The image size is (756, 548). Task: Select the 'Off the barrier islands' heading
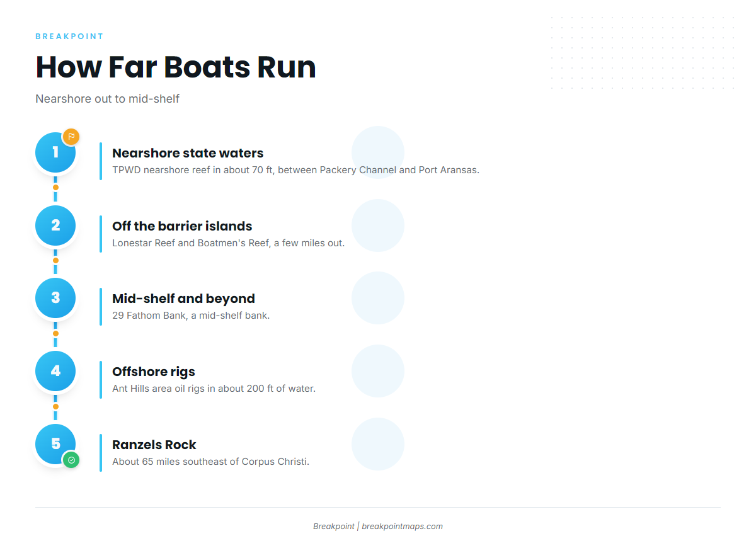click(x=182, y=226)
